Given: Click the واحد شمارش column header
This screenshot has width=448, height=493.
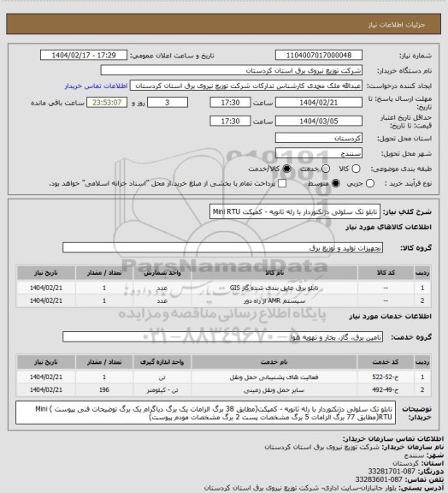Looking at the screenshot, I should pos(162,273).
